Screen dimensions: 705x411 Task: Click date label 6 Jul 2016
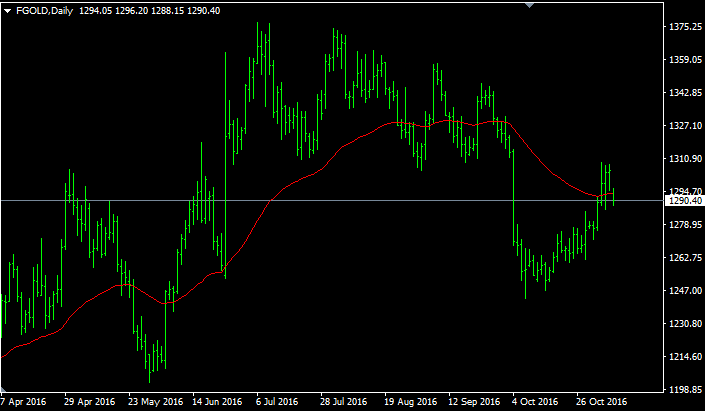[x=277, y=402]
